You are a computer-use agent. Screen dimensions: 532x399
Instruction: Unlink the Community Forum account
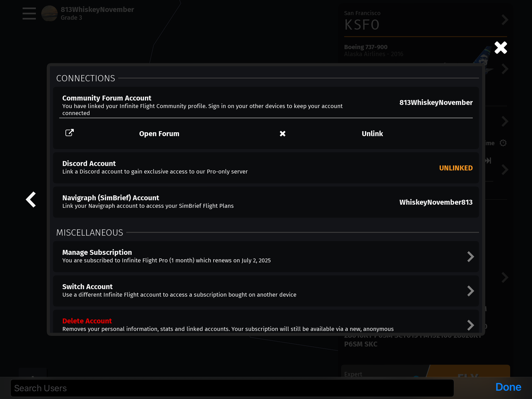coord(372,134)
